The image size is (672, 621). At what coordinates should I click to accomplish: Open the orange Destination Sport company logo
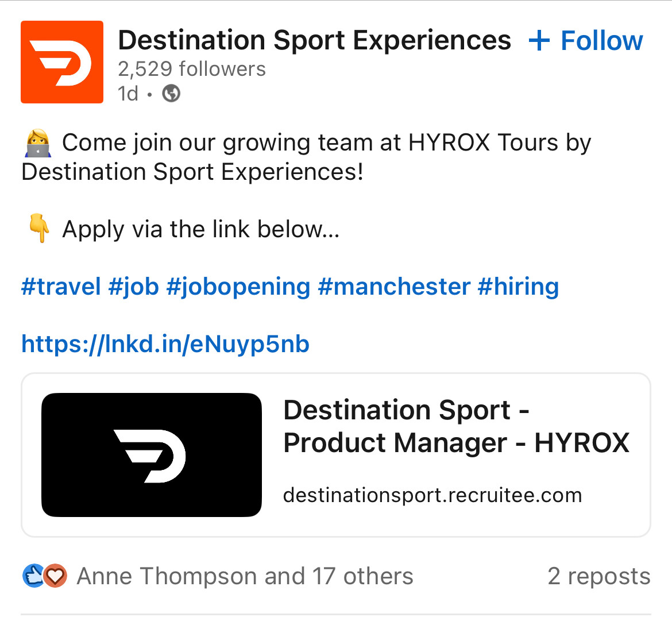click(61, 61)
